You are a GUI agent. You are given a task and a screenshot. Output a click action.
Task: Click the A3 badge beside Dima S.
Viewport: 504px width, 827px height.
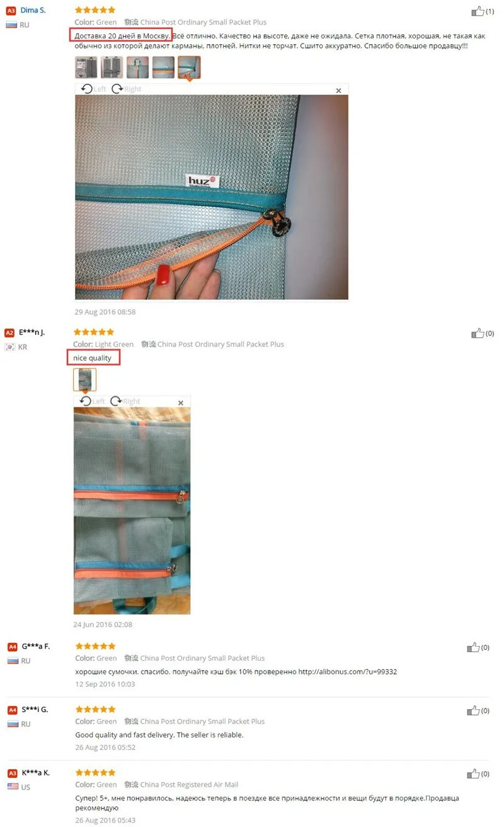click(11, 11)
